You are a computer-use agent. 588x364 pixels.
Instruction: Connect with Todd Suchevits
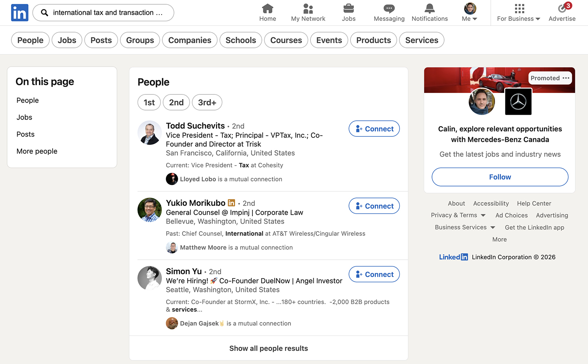click(374, 129)
